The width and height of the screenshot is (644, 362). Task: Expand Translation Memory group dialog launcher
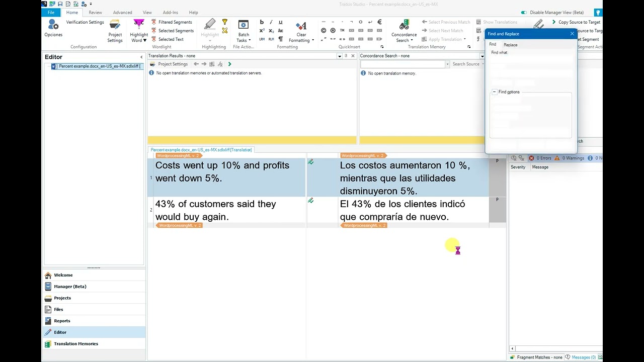pos(469,47)
